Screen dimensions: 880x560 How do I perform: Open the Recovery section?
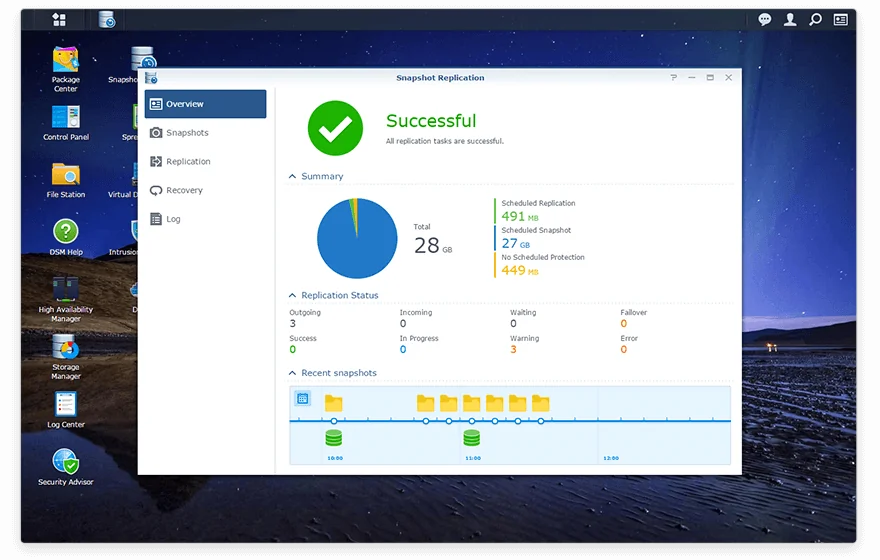184,190
